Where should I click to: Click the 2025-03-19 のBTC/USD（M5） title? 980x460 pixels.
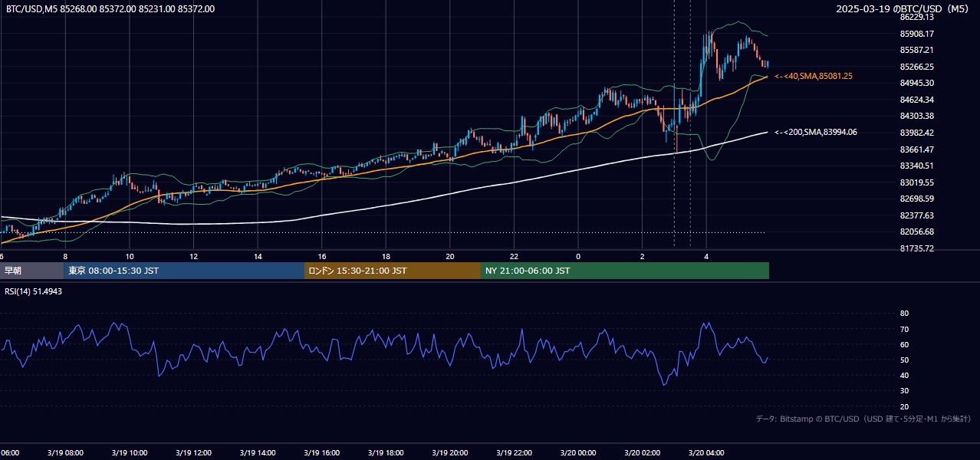[903, 9]
